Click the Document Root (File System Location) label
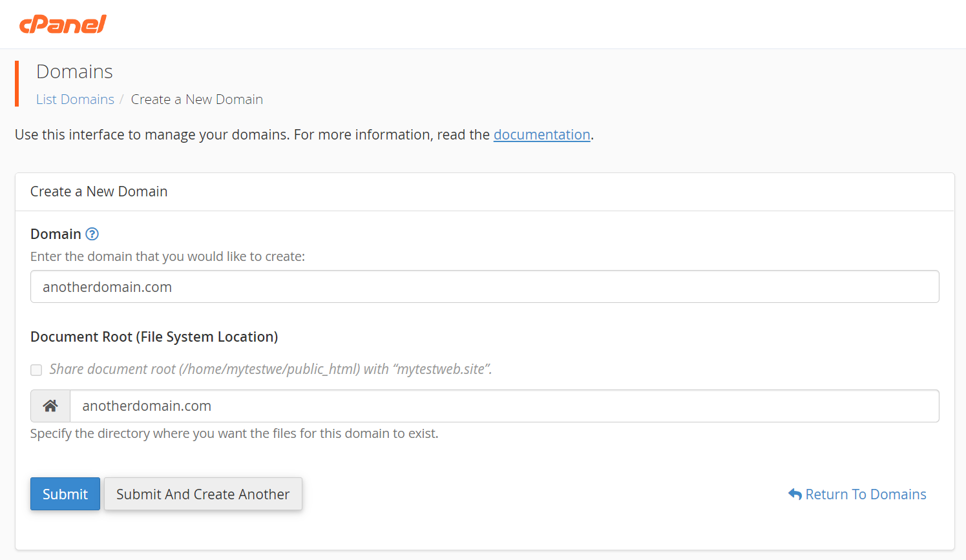This screenshot has width=966, height=560. coord(154,337)
